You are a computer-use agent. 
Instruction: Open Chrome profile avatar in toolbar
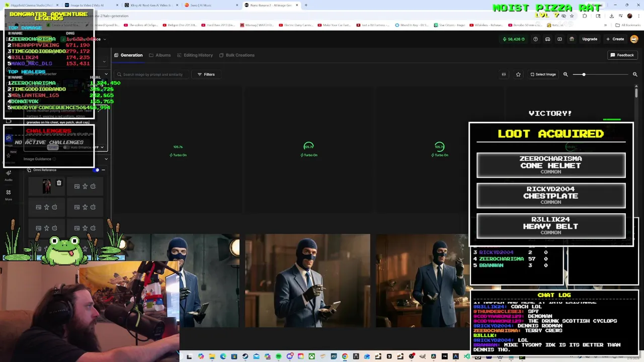[629, 16]
